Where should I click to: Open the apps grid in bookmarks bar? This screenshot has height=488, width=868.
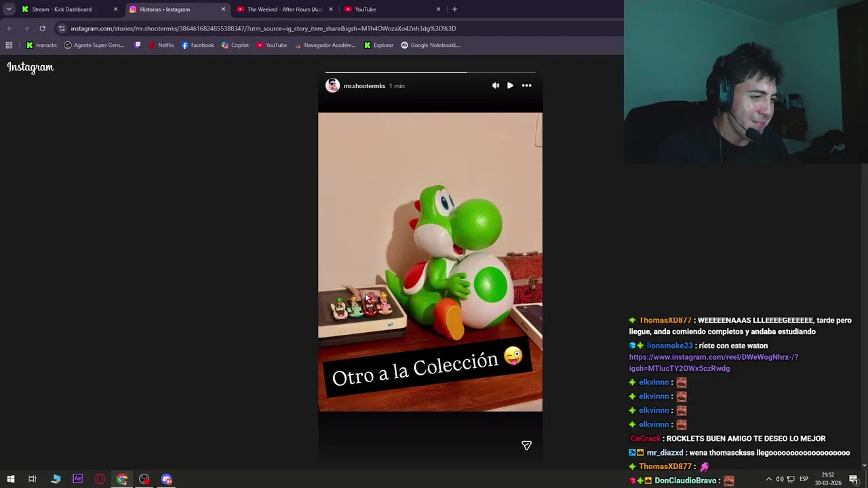click(x=9, y=45)
